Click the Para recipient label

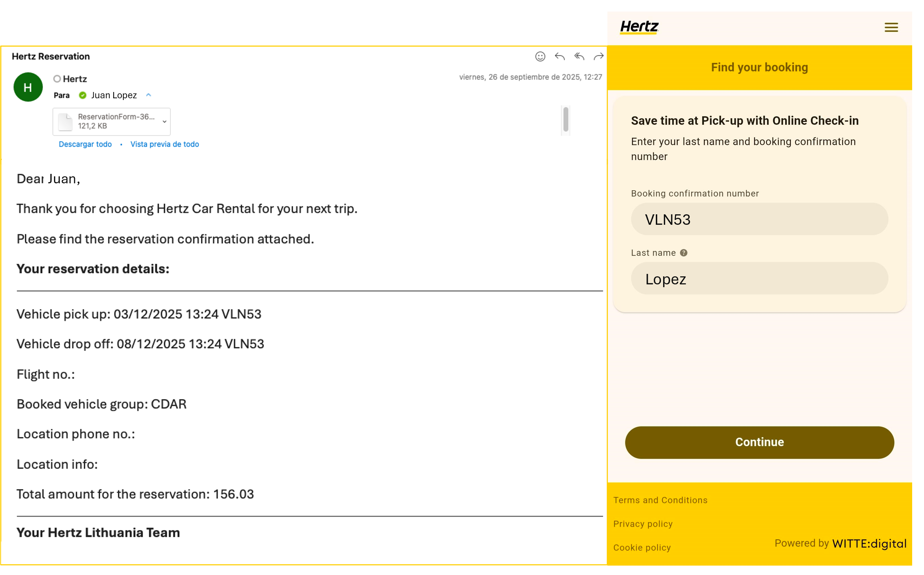click(x=62, y=95)
